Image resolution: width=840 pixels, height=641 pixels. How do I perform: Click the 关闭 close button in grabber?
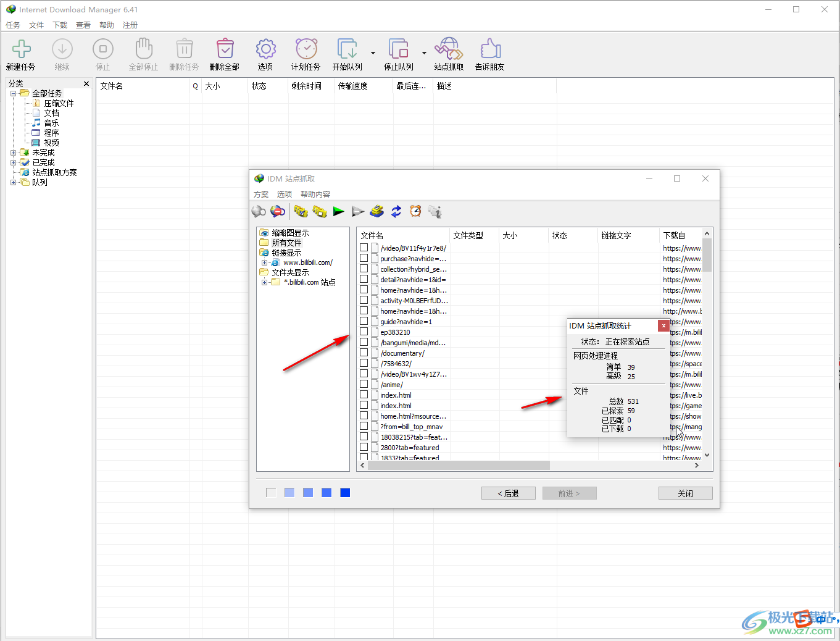(x=686, y=493)
